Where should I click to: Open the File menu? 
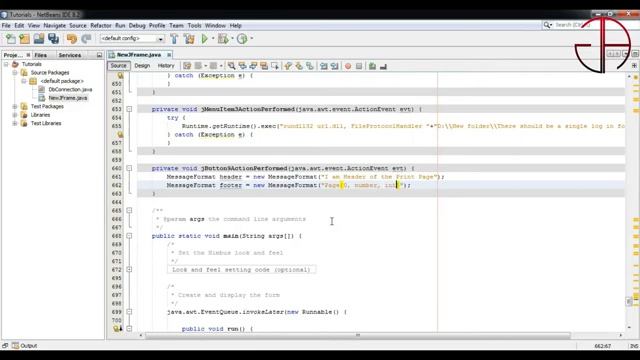point(6,25)
